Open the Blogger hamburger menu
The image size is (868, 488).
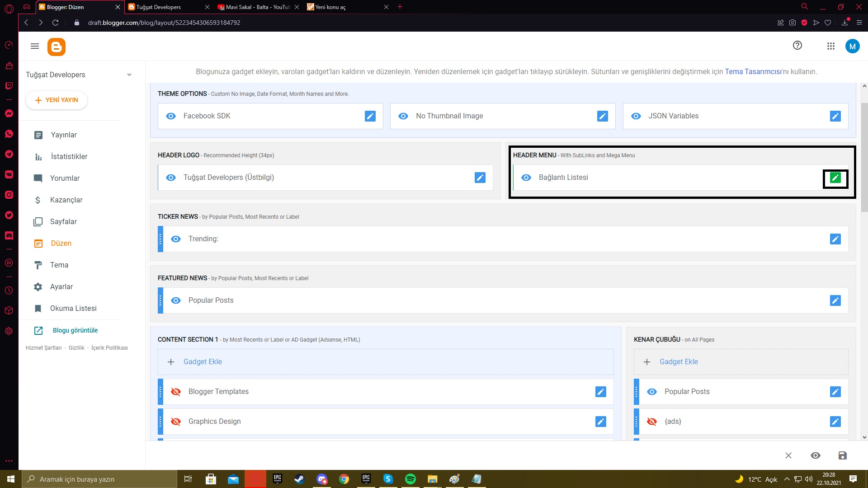coord(35,46)
